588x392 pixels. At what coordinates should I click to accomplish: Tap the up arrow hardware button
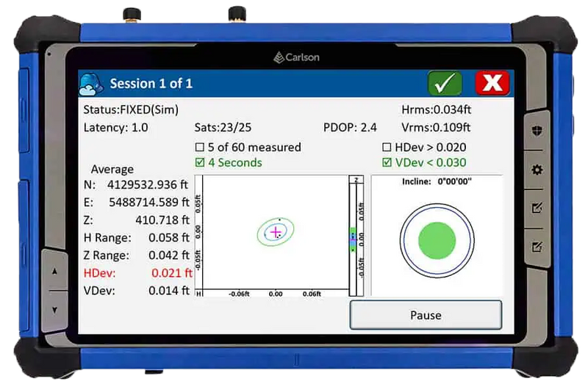[54, 271]
